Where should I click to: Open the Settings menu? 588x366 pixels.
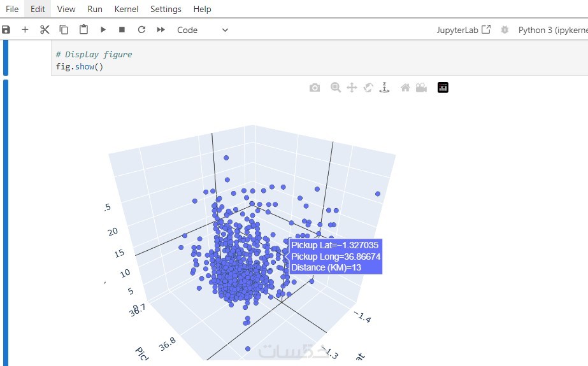pyautogui.click(x=166, y=9)
